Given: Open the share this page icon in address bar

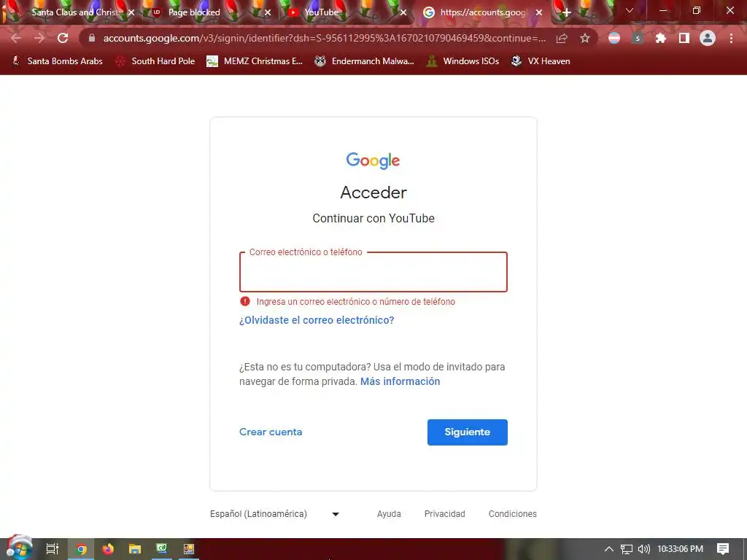Looking at the screenshot, I should (562, 38).
